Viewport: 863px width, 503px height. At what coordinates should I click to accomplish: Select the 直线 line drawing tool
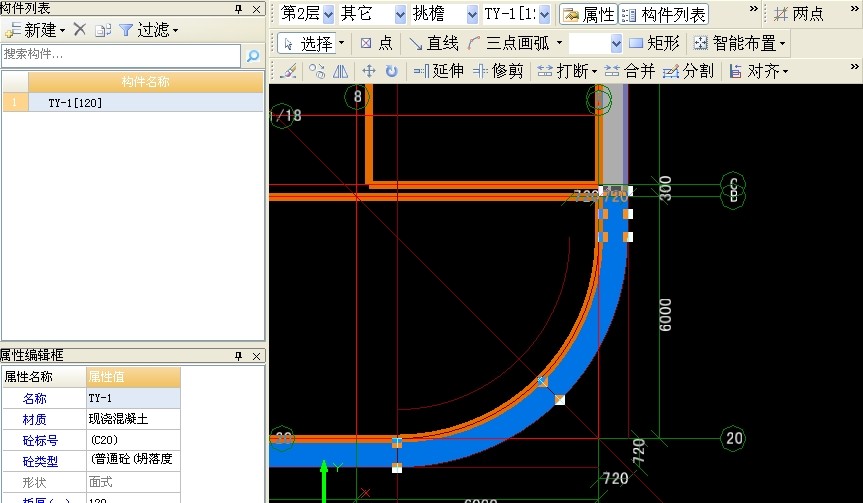click(434, 43)
